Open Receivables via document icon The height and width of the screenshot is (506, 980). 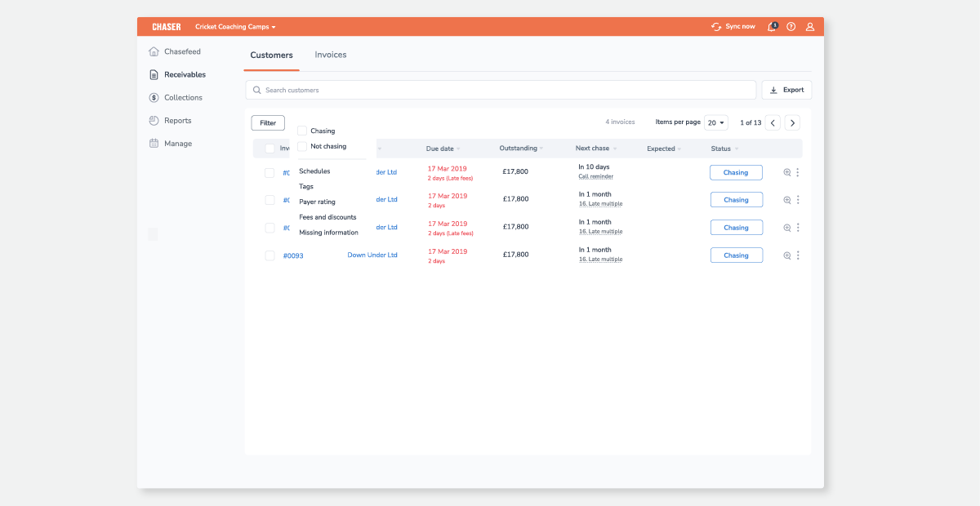154,74
